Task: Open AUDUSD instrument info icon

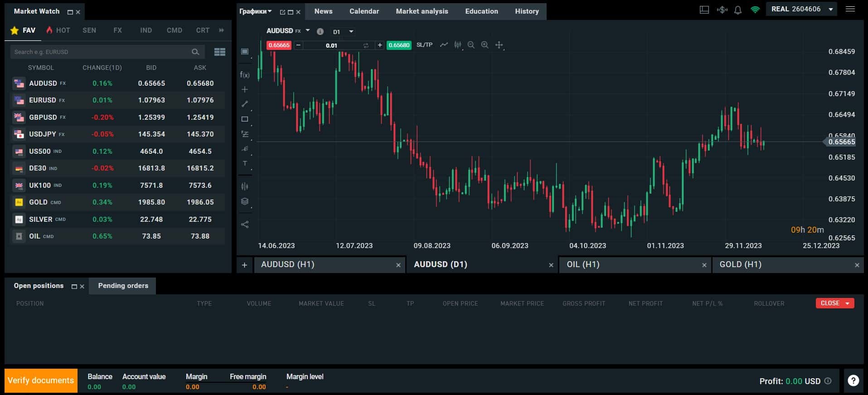Action: (320, 31)
